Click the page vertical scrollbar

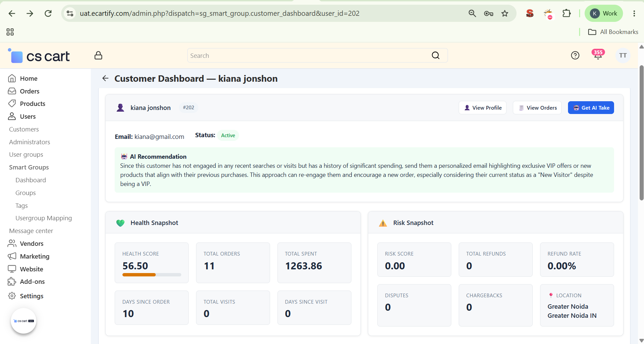pos(641,133)
